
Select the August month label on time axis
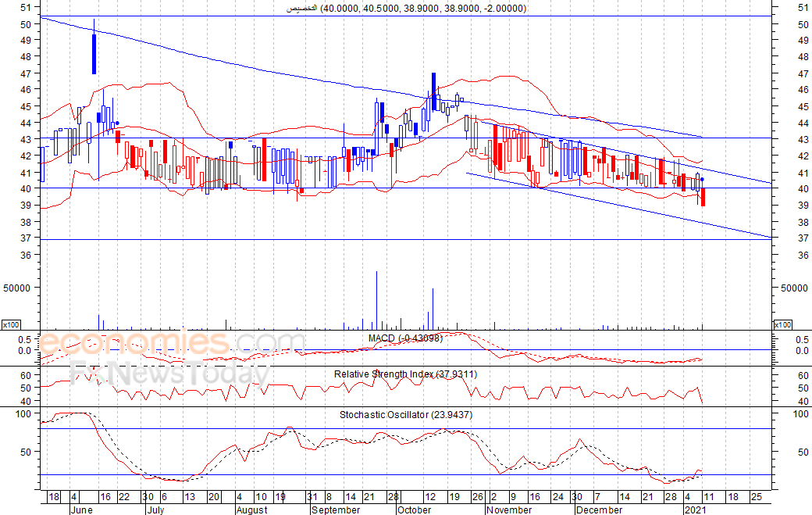tap(251, 510)
